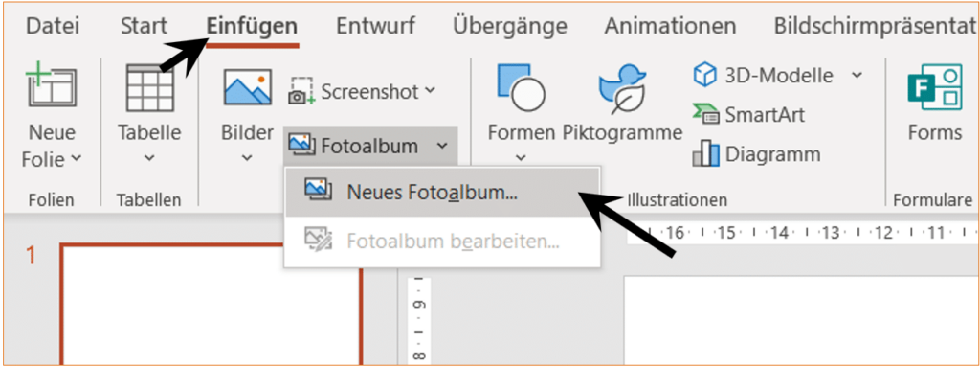Click the Forms icon
This screenshot has height=368, width=980.
tap(934, 86)
